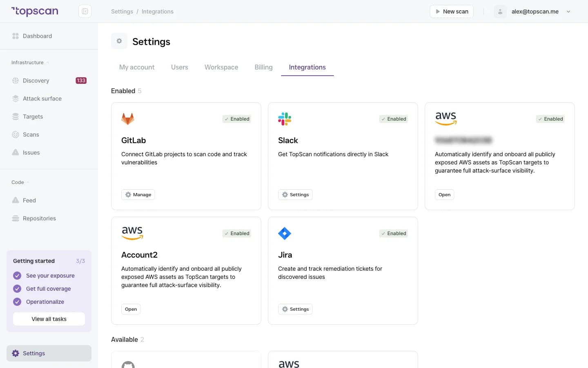588x368 pixels.
Task: Start a New scan
Action: (x=452, y=11)
